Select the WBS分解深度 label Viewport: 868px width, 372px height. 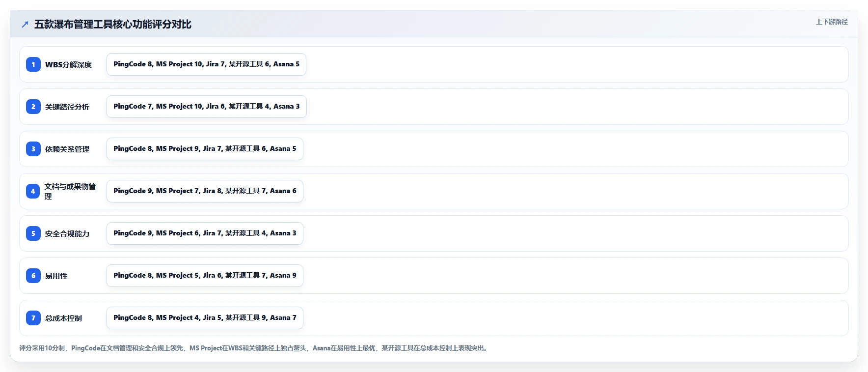[68, 64]
